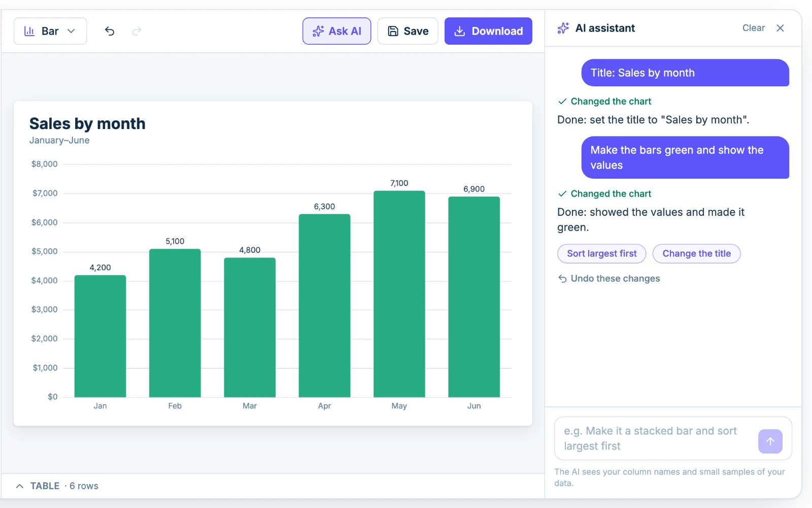Screen dimensions: 812x508
Task: Expand the TABLE 6 rows section
Action: click(57, 486)
